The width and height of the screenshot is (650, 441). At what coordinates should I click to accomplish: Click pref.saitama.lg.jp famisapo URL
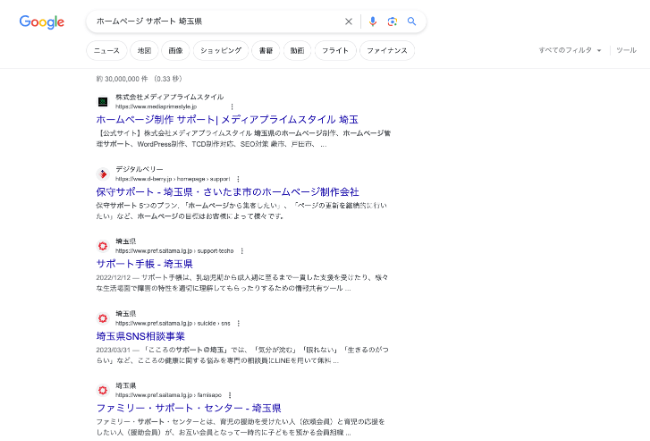click(168, 395)
